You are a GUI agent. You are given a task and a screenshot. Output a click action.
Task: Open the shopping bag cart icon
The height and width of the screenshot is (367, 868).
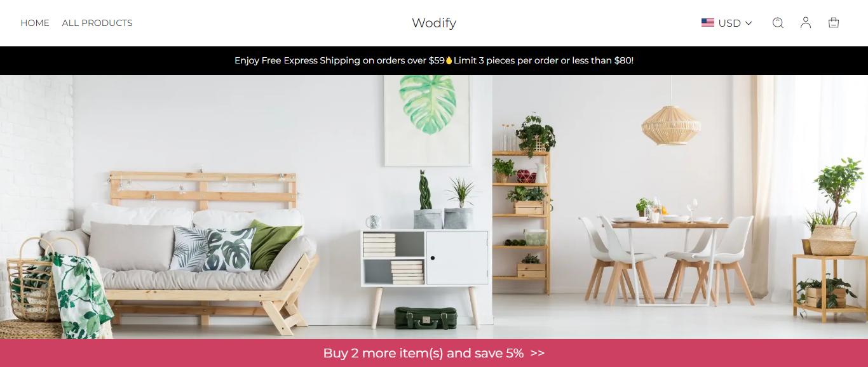click(x=834, y=23)
